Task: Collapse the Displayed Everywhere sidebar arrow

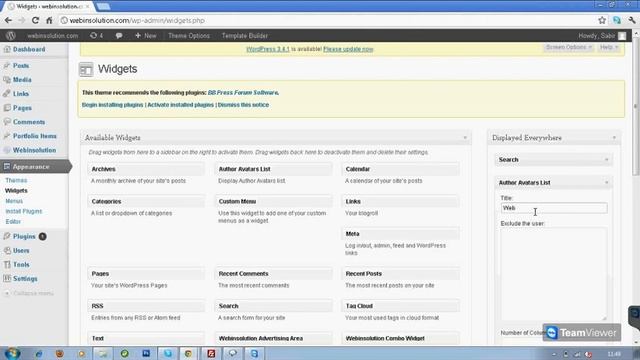Action: (614, 138)
